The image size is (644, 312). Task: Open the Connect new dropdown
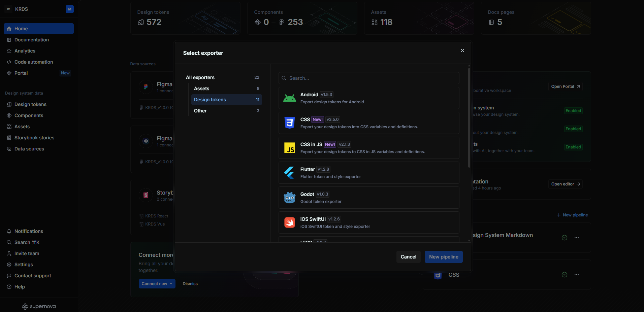157,284
